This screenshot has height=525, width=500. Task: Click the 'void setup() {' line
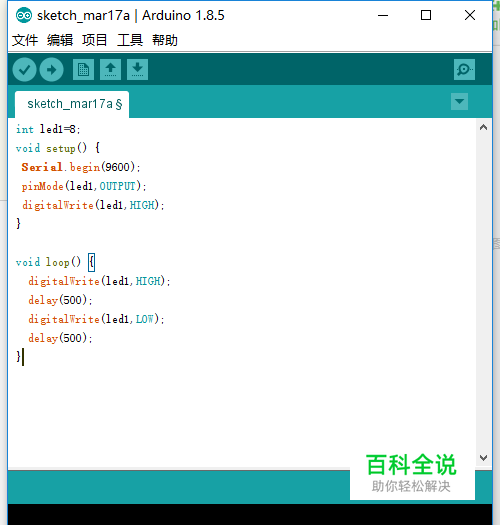pyautogui.click(x=58, y=148)
